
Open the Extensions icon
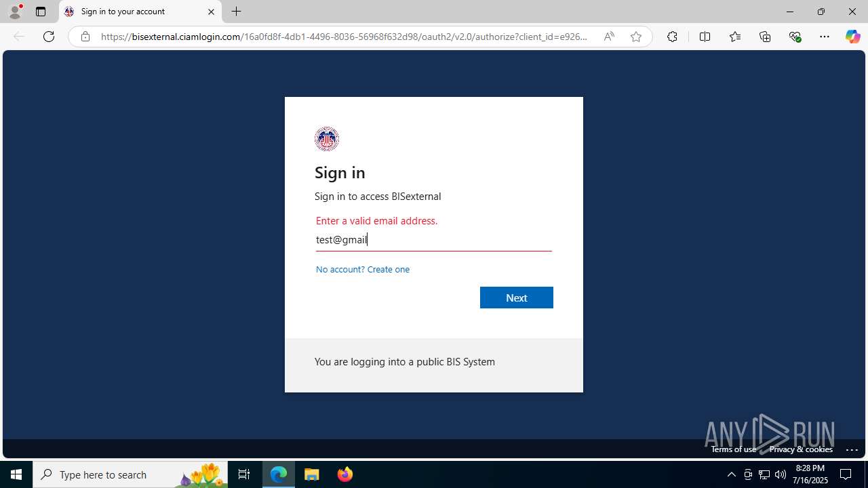[672, 37]
